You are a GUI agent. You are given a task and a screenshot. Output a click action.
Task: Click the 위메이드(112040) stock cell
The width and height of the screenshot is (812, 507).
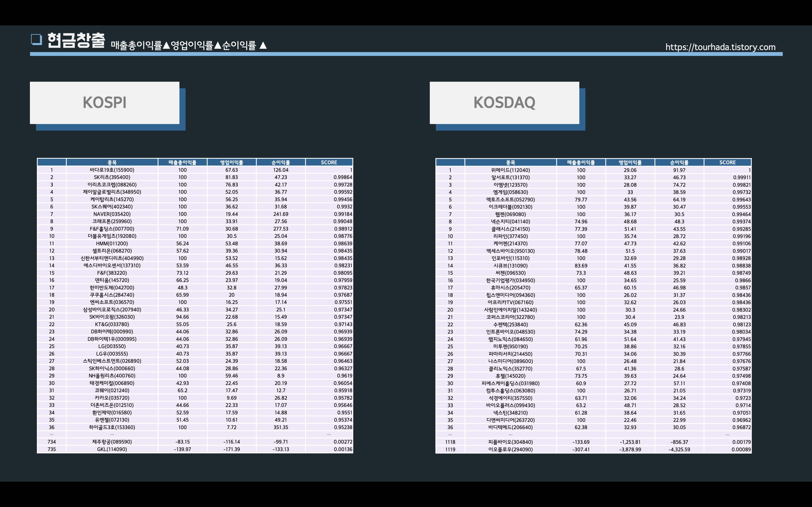tap(510, 170)
